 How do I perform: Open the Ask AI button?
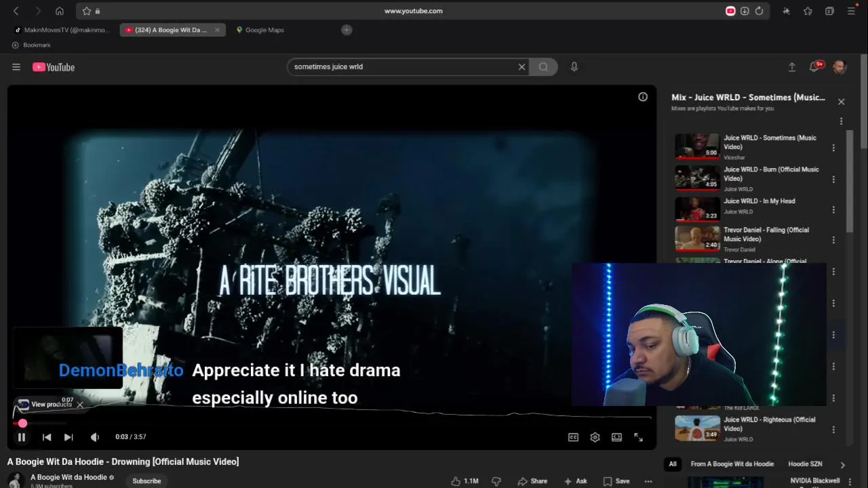click(575, 481)
